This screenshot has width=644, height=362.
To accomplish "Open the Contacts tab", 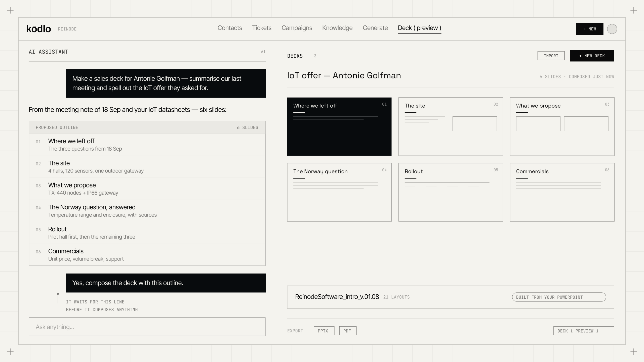I will (230, 28).
